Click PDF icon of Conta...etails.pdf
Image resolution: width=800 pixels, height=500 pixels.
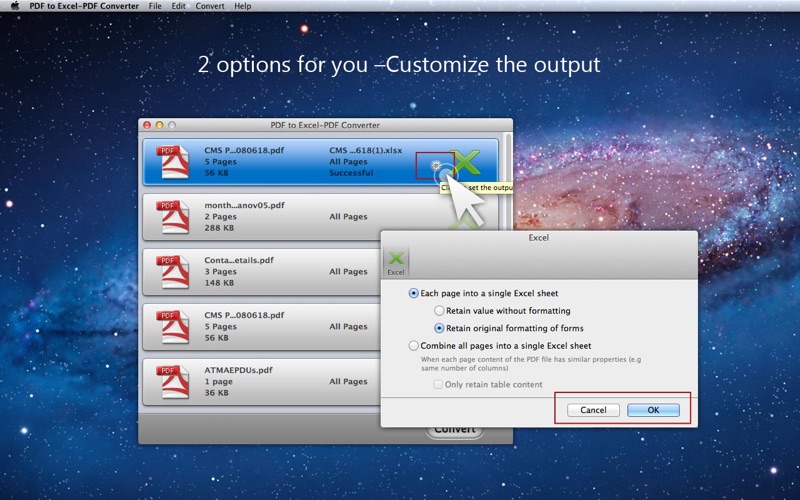[172, 271]
